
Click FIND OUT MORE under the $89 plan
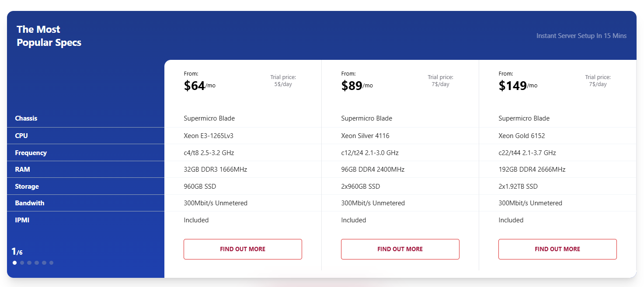coord(400,249)
